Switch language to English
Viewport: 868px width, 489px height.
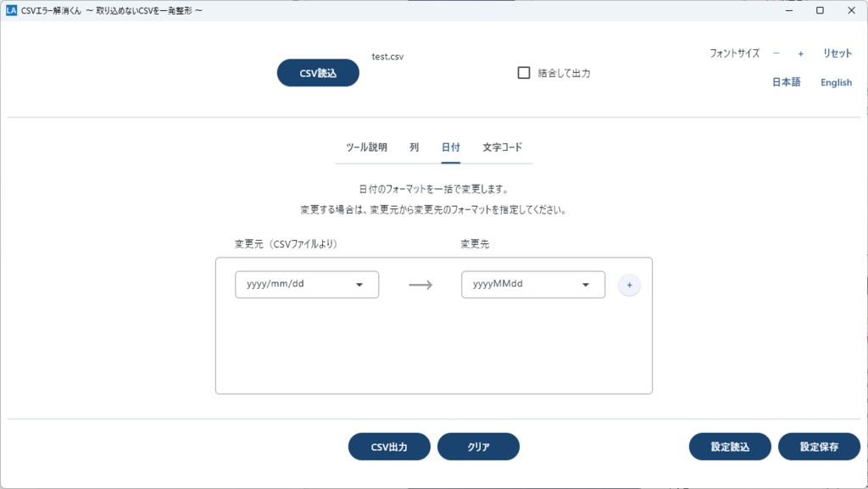click(x=836, y=82)
